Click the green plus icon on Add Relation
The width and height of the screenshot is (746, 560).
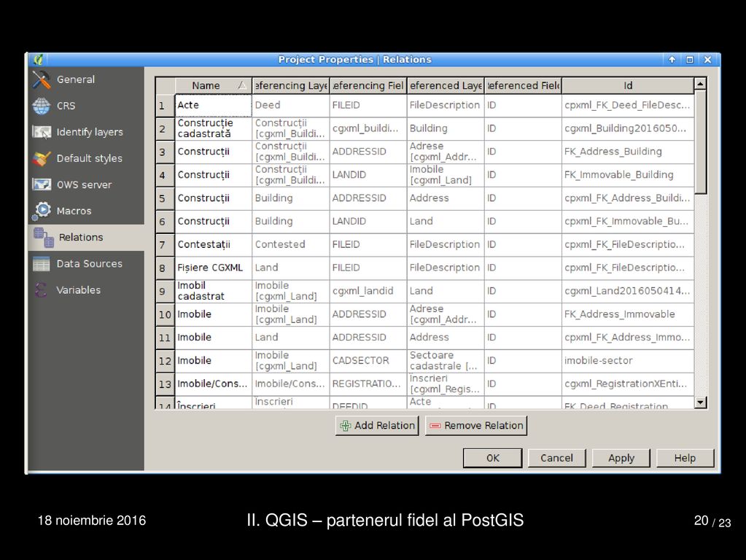(x=346, y=426)
